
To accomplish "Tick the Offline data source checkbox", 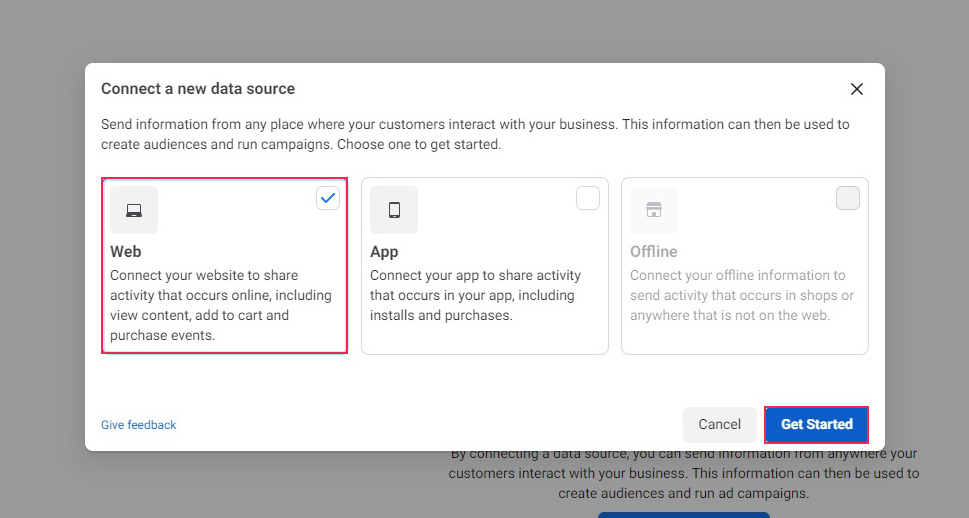I will [x=848, y=198].
